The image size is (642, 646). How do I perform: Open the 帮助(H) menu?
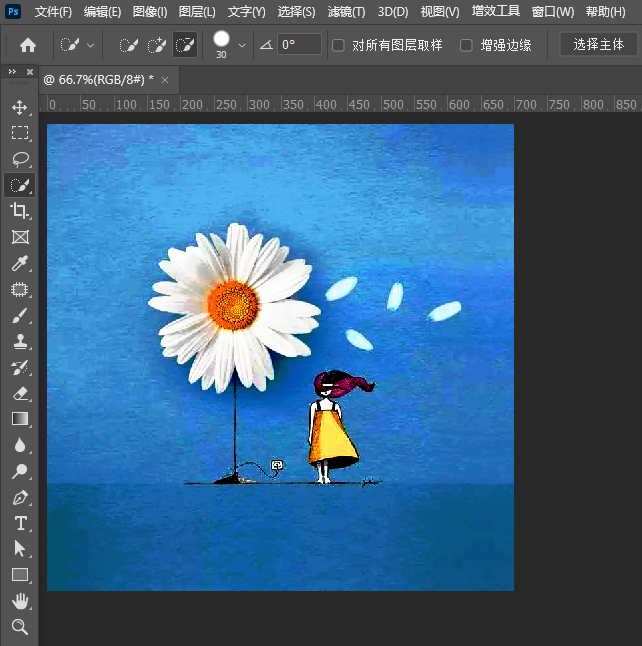pyautogui.click(x=606, y=12)
